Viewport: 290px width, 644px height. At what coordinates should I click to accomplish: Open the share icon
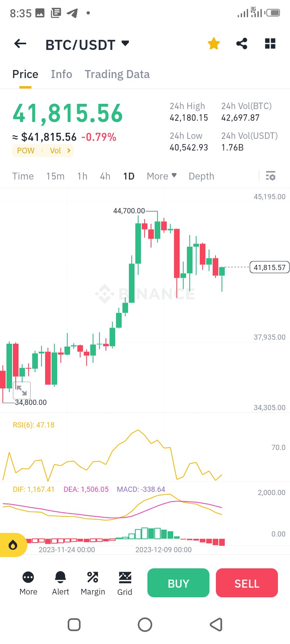coord(242,43)
